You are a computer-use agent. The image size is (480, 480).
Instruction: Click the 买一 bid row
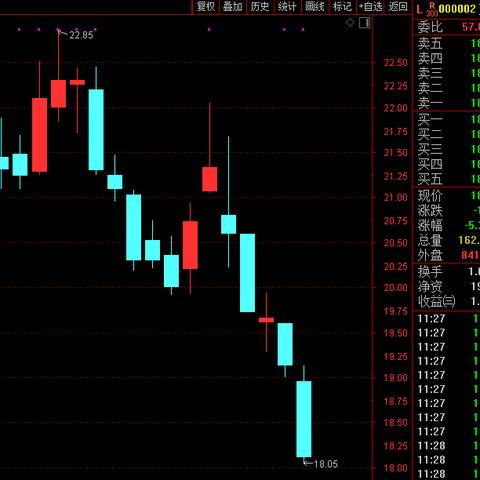448,119
